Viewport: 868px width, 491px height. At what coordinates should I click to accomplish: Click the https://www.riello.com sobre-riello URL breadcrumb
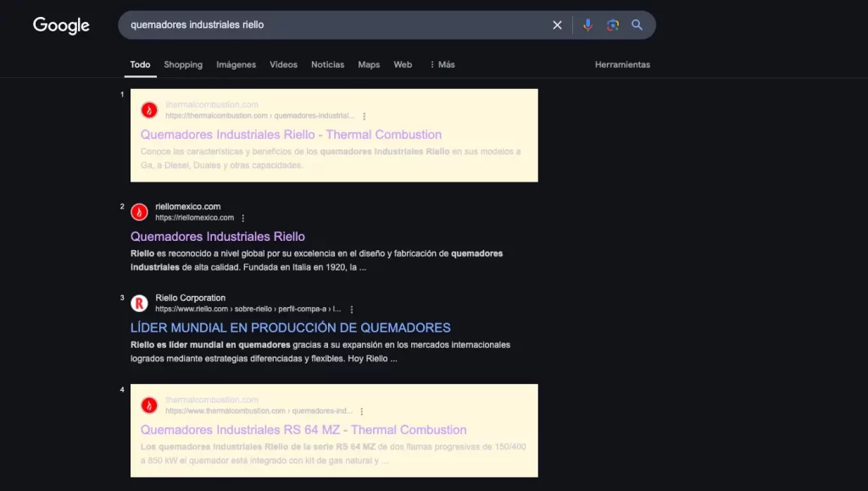[x=248, y=309]
